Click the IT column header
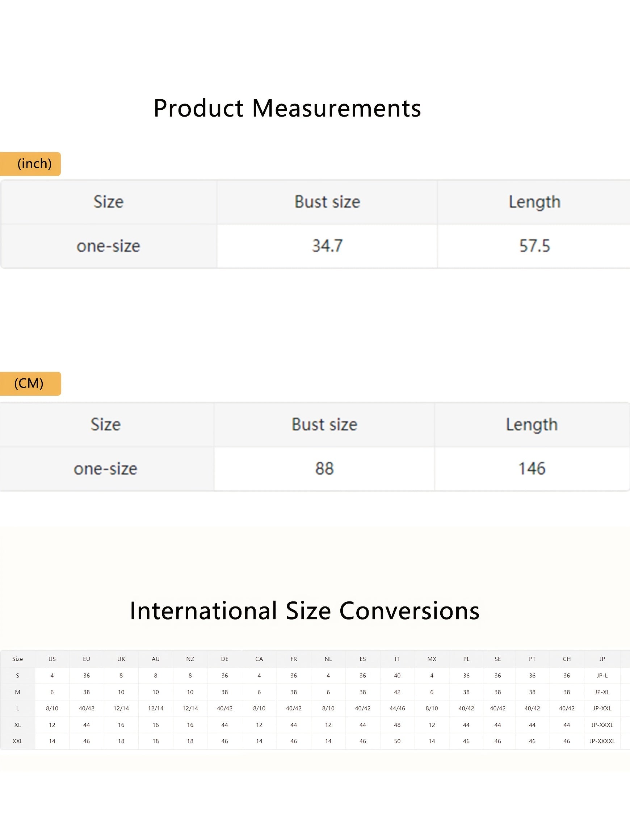630x840 pixels. (x=397, y=659)
